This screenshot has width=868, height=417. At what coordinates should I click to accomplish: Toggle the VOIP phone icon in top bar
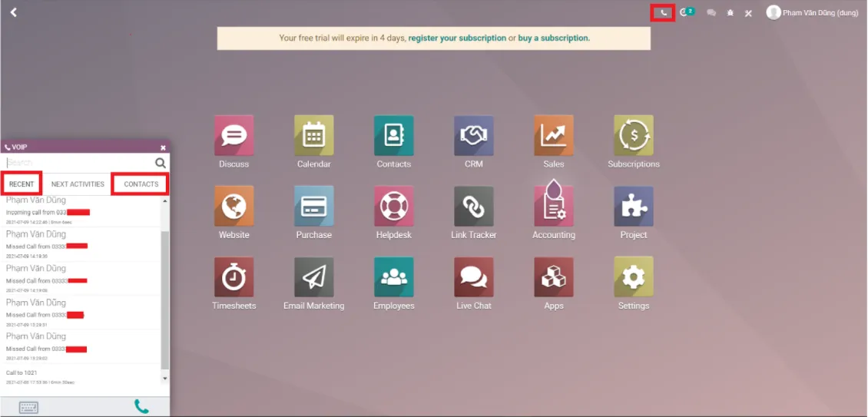(663, 12)
